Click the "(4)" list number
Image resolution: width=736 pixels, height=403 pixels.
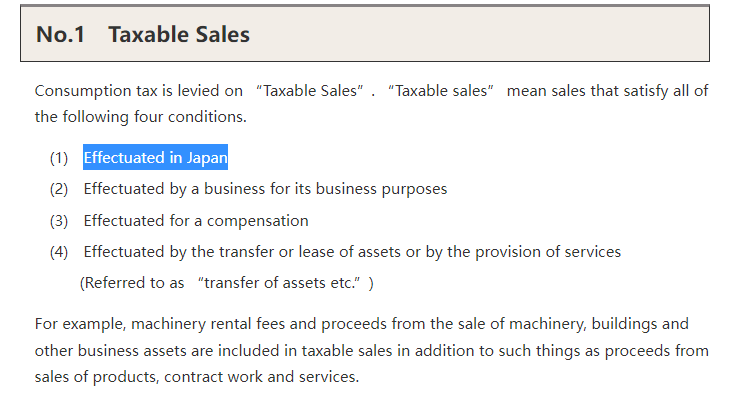click(x=59, y=252)
